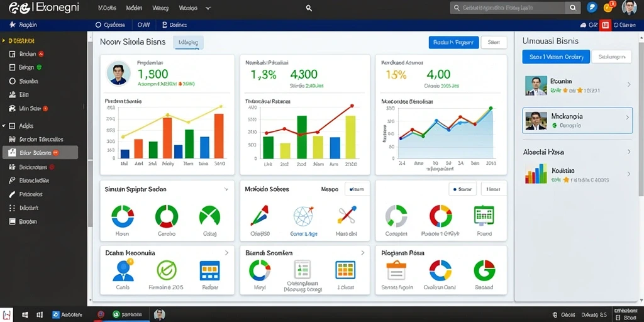The height and width of the screenshot is (322, 644).
Task: Open the orange notification icon with badge
Action: pyautogui.click(x=609, y=7)
